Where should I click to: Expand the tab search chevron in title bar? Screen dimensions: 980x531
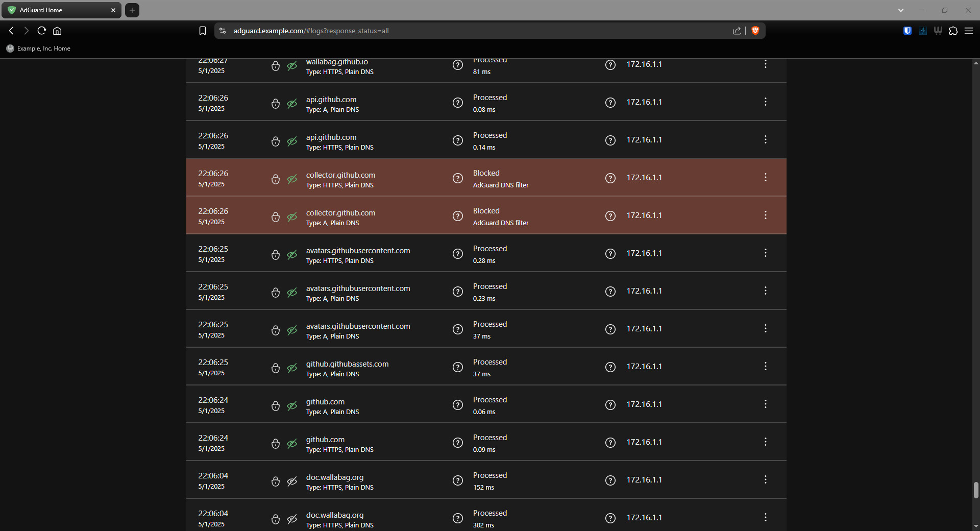pyautogui.click(x=901, y=10)
